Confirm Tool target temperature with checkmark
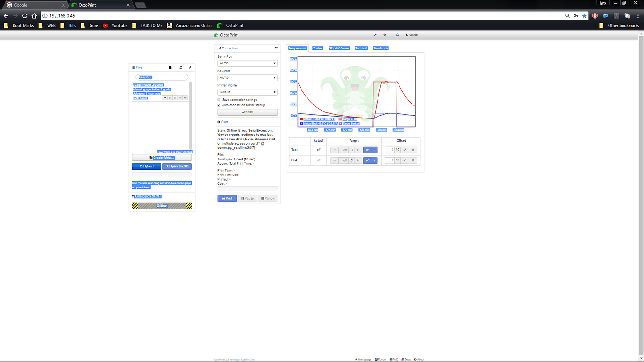The height and width of the screenshot is (362, 644). (x=367, y=150)
